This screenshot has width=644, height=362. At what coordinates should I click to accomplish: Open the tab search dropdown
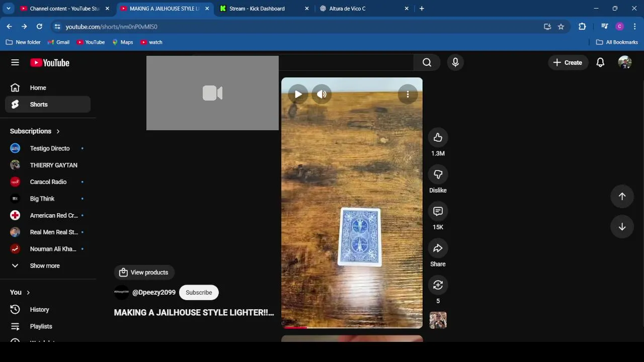9,9
